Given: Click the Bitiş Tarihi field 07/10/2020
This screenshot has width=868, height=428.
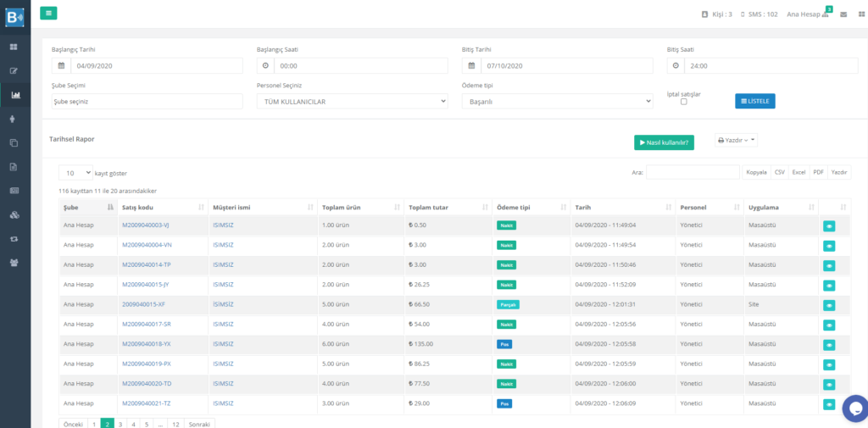Looking at the screenshot, I should click(x=567, y=66).
